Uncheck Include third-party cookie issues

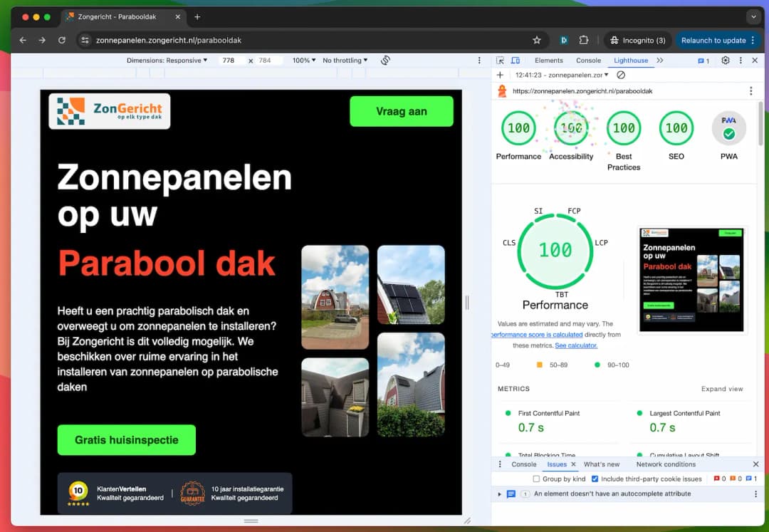[595, 479]
